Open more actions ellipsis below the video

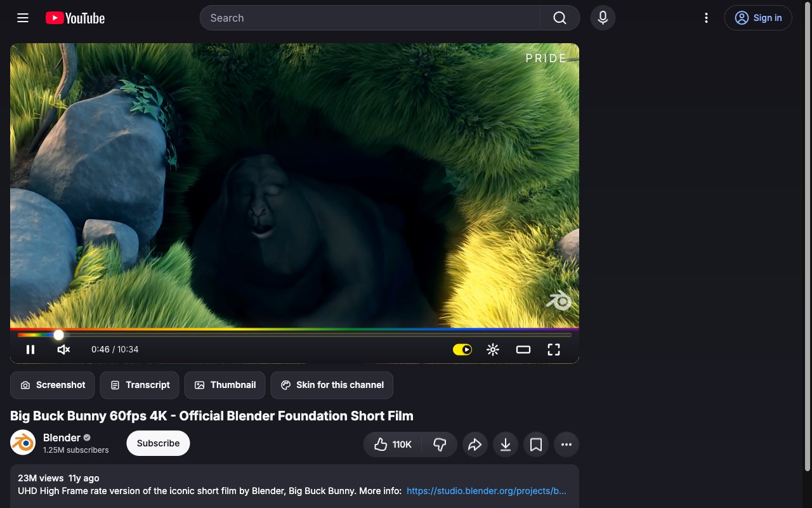coord(566,444)
